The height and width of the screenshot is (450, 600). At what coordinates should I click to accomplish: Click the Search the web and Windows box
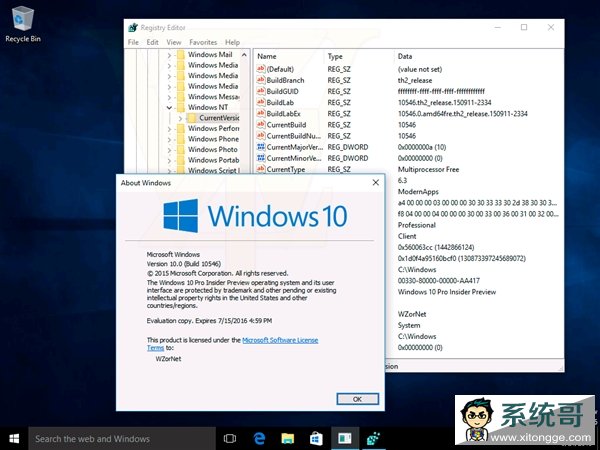[x=122, y=439]
